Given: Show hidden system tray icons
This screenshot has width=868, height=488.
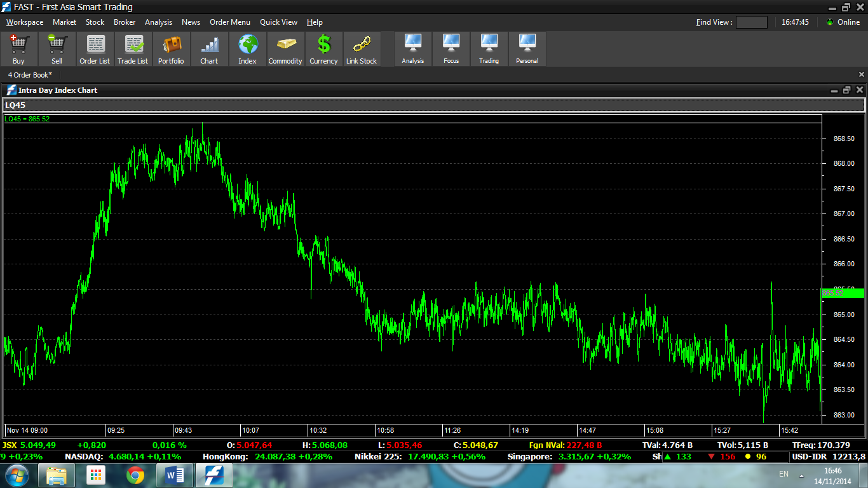Looking at the screenshot, I should 801,475.
